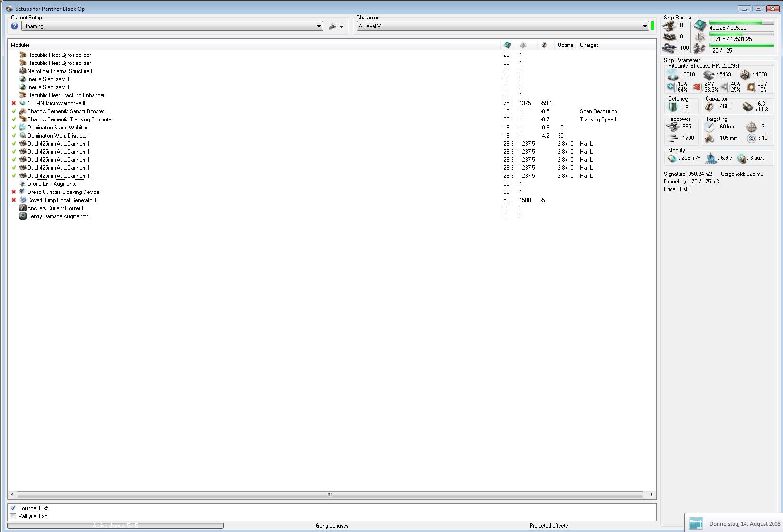Toggle the 100MN MicroWarpdrive II active state marker
Viewport: 783px width, 532px height.
coord(14,103)
